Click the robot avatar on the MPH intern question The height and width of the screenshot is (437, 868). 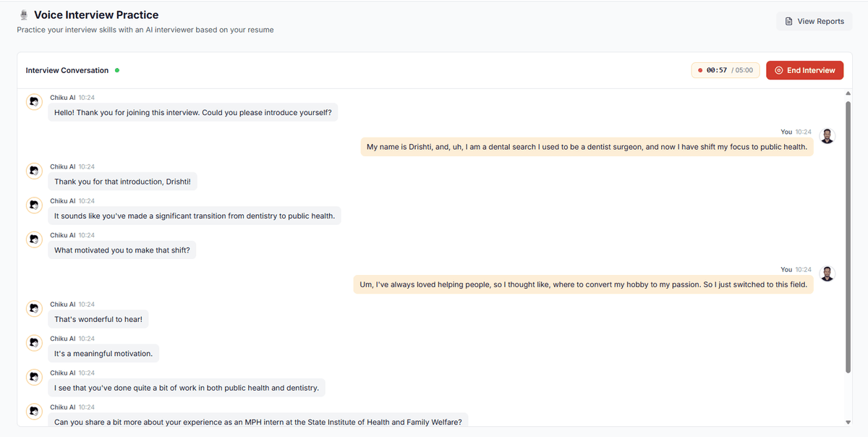(34, 411)
